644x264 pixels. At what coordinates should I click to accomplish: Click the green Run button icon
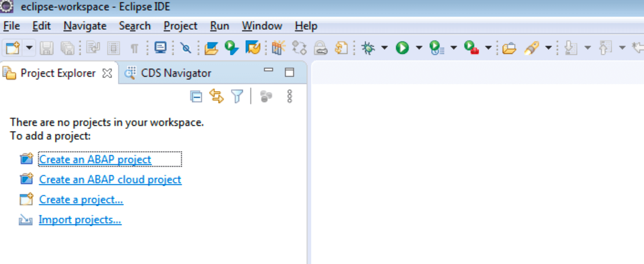pyautogui.click(x=402, y=48)
